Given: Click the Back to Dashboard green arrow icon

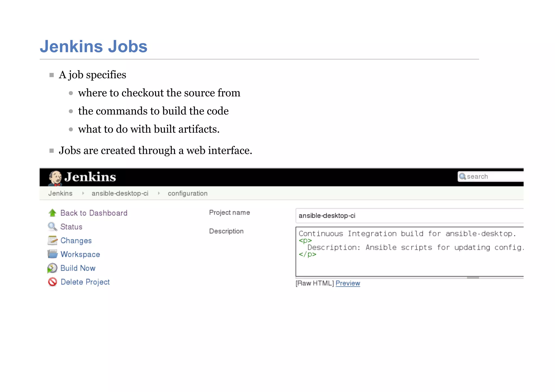Looking at the screenshot, I should 52,213.
